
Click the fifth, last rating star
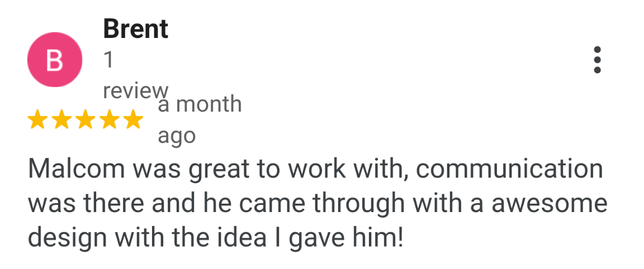coord(133,119)
